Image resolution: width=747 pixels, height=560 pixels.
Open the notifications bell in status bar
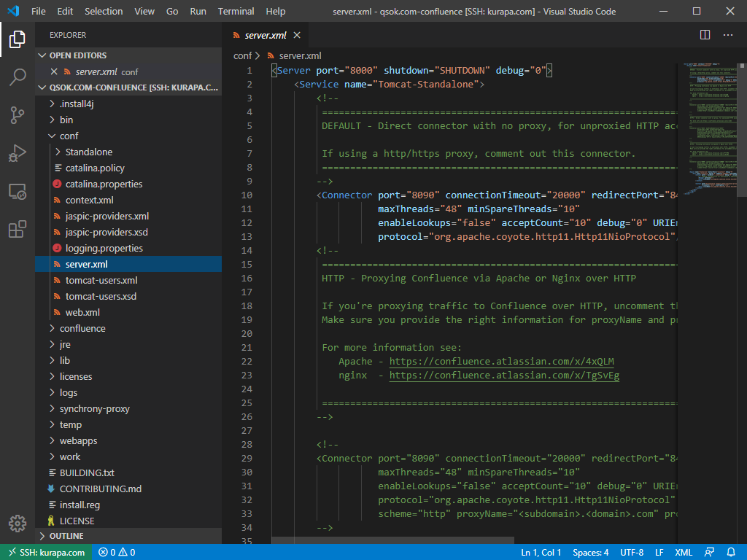pos(731,552)
